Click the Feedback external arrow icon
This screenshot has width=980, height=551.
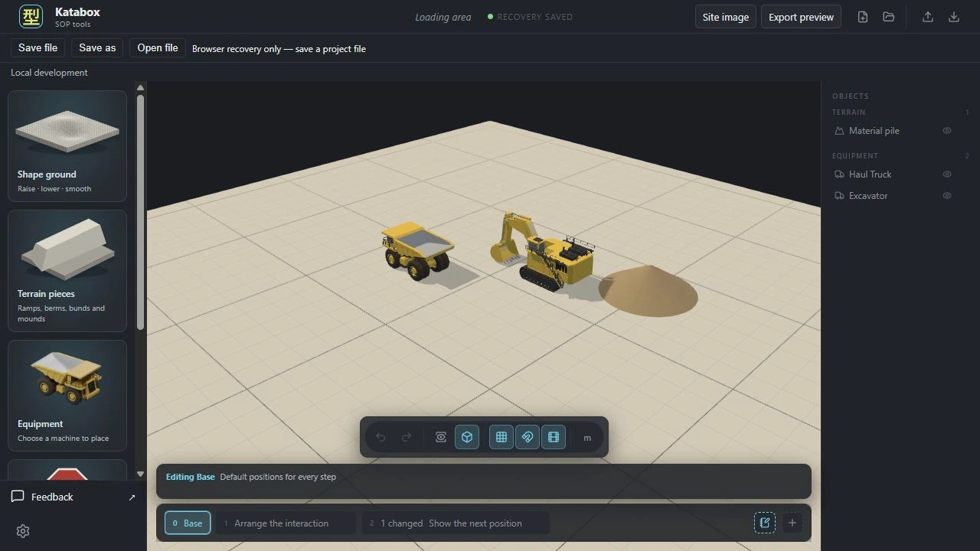(x=132, y=497)
